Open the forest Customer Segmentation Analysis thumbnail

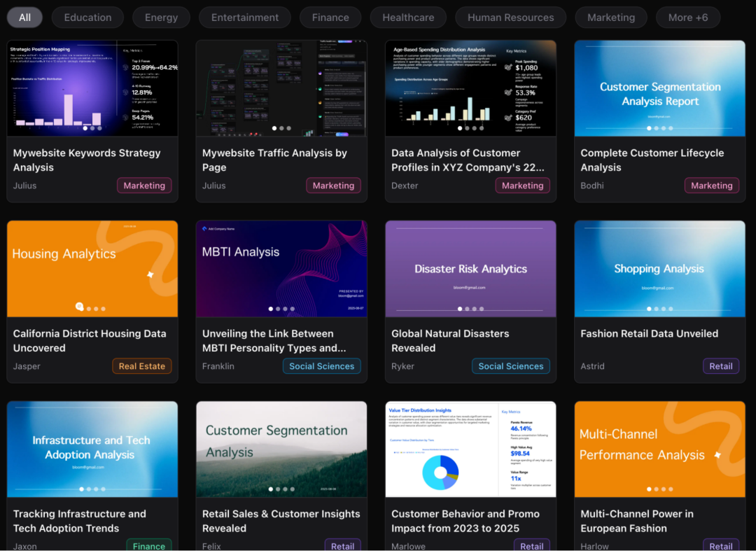coord(281,449)
